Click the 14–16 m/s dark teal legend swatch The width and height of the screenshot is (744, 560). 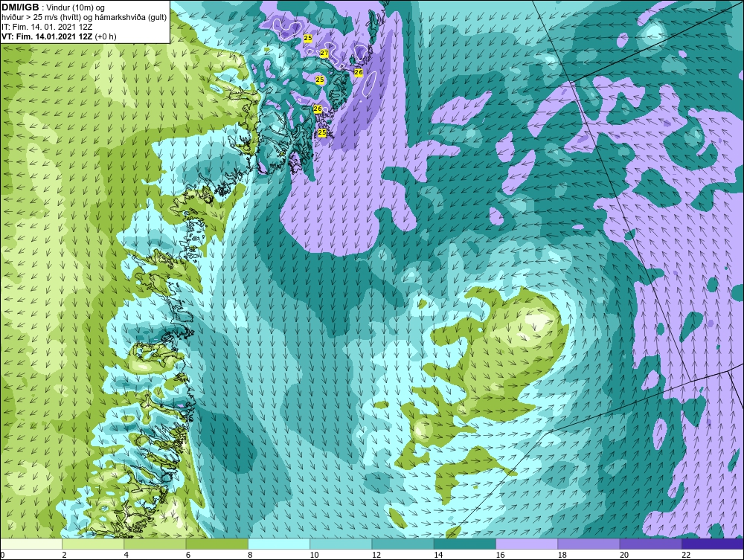click(465, 544)
